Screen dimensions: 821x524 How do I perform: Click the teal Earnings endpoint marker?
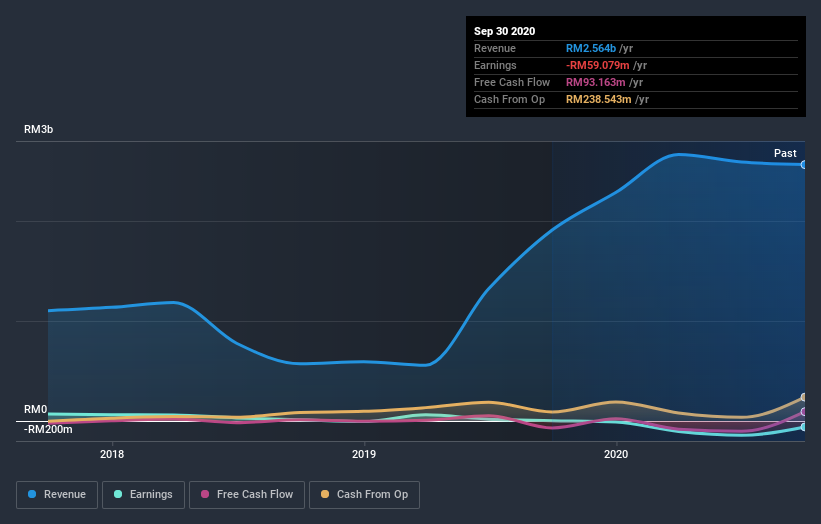pos(804,427)
